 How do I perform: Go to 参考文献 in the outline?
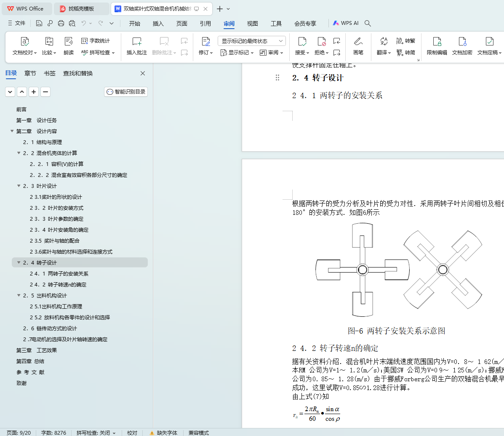(31, 372)
